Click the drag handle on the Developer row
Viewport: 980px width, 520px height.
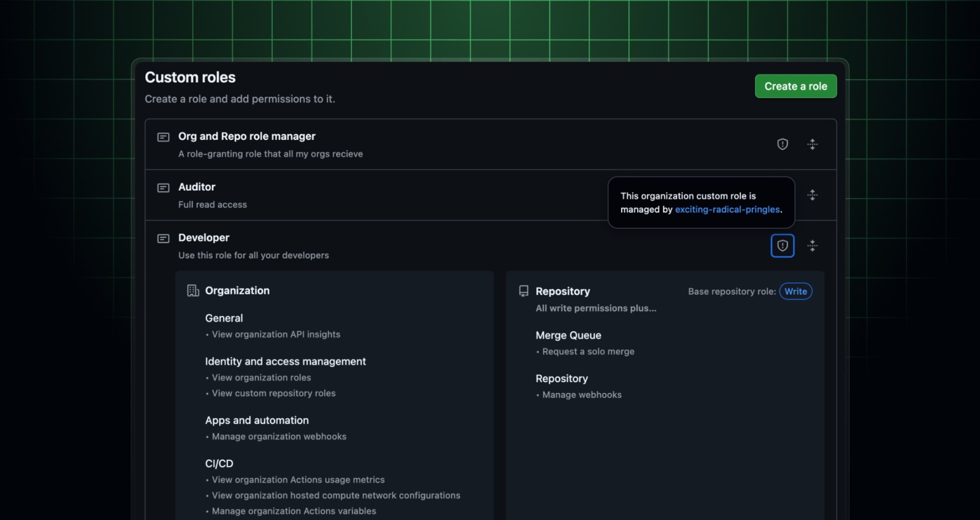coord(813,245)
